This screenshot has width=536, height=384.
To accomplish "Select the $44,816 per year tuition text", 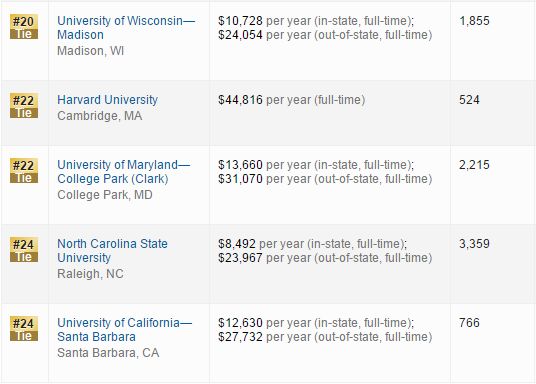I will click(x=292, y=100).
